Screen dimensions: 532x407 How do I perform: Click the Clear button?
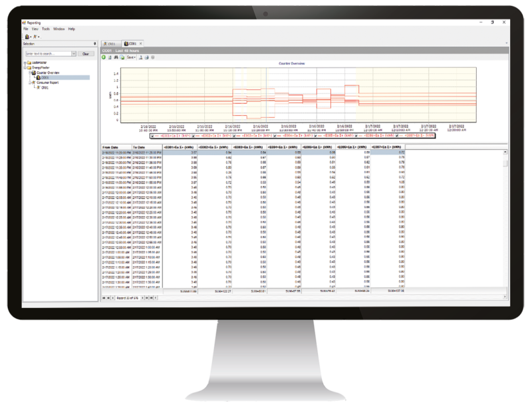[x=85, y=53]
